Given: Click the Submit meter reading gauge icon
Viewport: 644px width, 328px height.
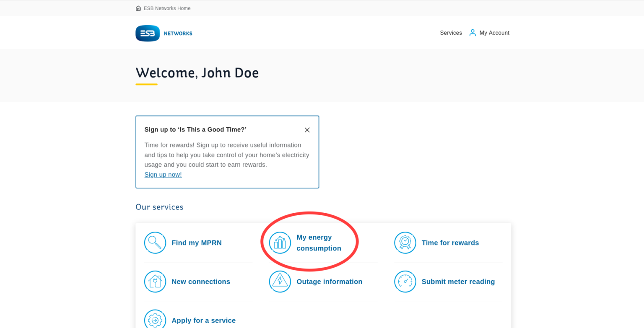Looking at the screenshot, I should pyautogui.click(x=405, y=282).
